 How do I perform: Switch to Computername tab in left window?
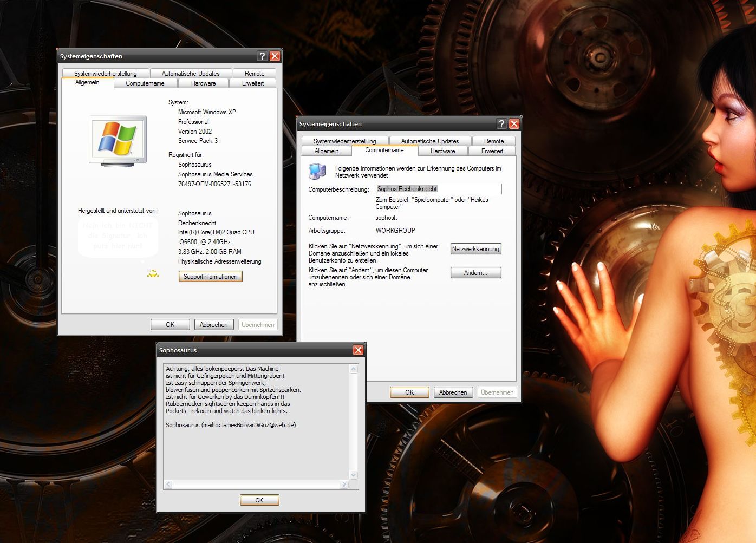tap(145, 83)
